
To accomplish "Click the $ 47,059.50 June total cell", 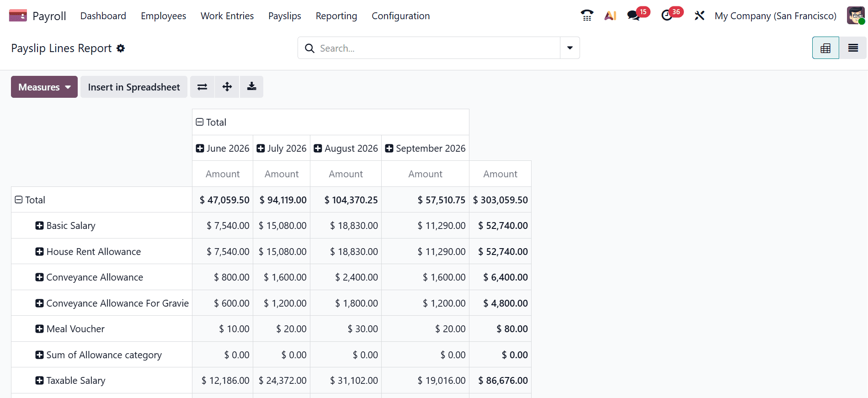I will 223,200.
